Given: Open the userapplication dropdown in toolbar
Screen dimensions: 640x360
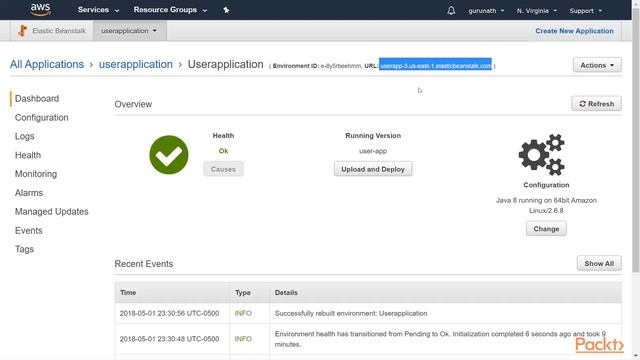Looking at the screenshot, I should pyautogui.click(x=129, y=31).
